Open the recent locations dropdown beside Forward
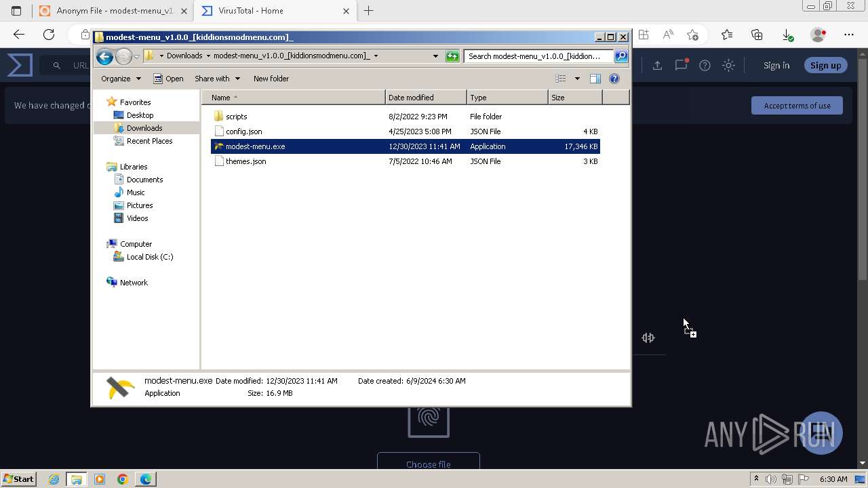 136,56
